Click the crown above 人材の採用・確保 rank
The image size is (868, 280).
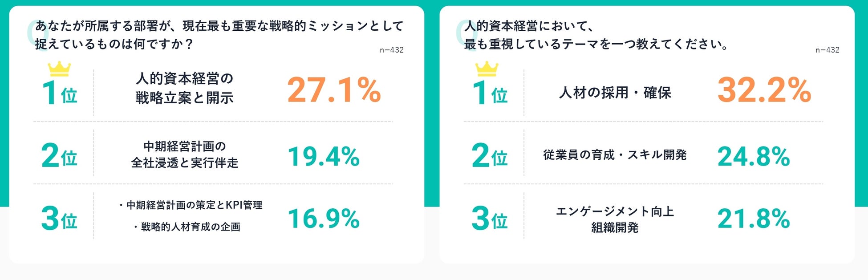[x=487, y=69]
